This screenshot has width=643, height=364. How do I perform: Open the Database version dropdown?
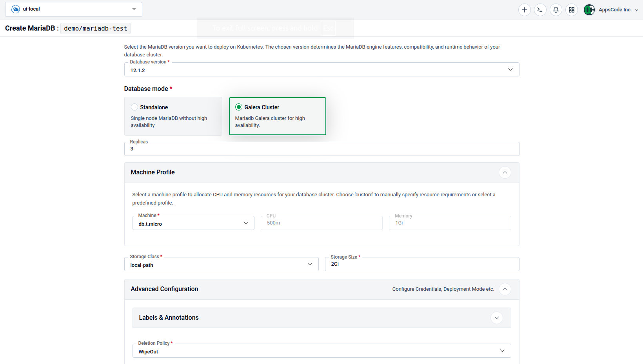coord(321,70)
